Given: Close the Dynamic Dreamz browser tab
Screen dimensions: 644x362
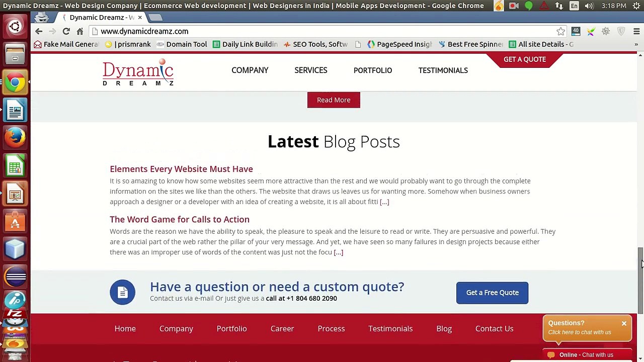Looking at the screenshot, I should (140, 18).
